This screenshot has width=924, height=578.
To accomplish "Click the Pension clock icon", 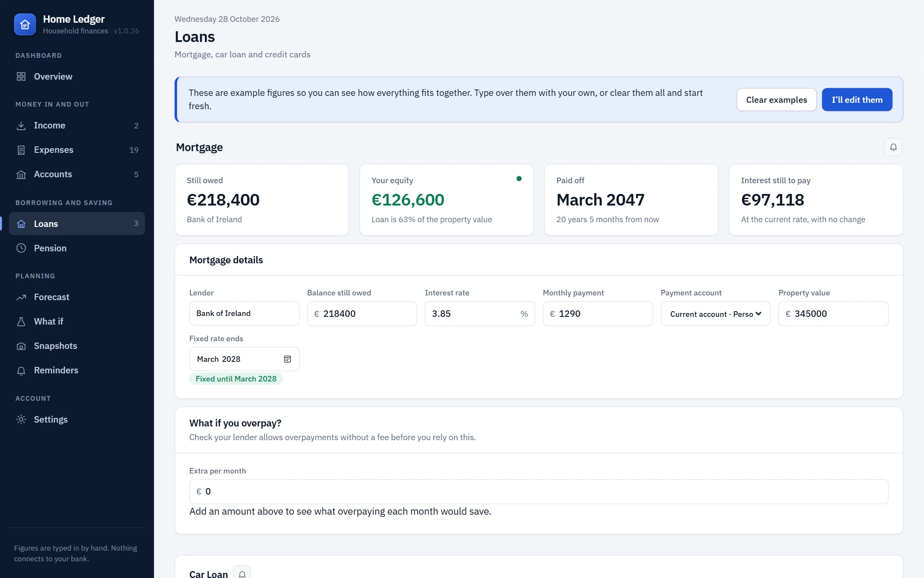I will tap(21, 248).
